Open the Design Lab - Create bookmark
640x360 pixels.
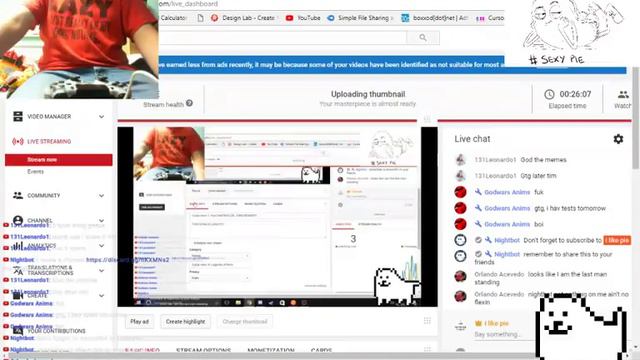click(x=243, y=18)
